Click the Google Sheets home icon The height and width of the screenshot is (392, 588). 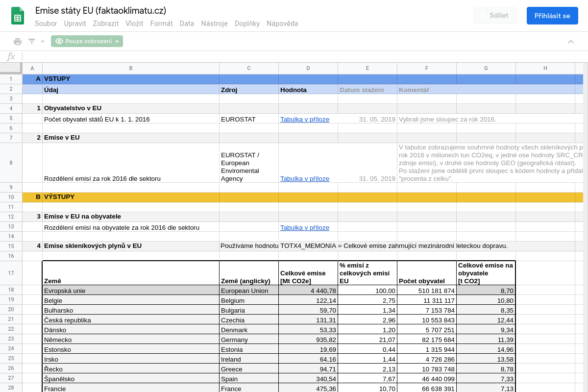18,16
